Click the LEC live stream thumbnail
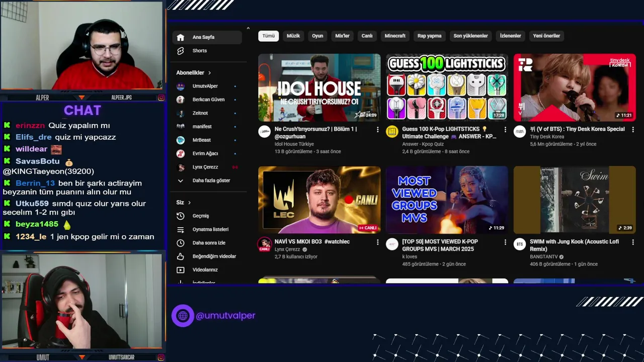 tap(319, 200)
